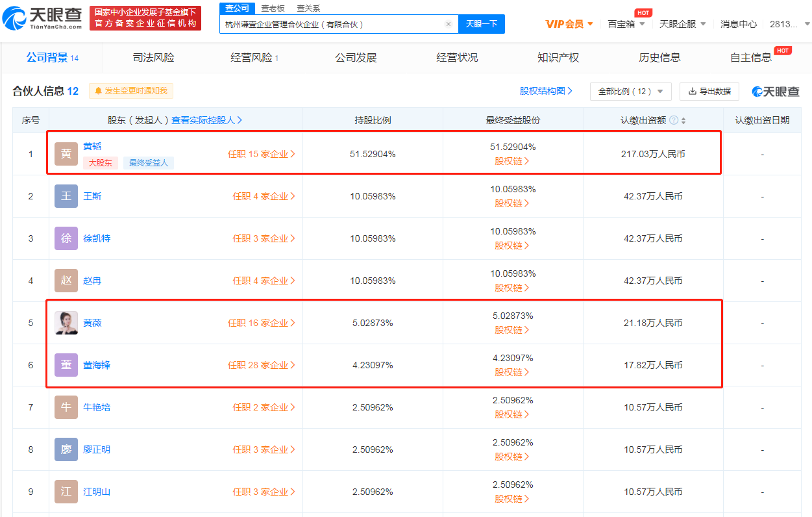Open 黄韬's name link
812x517 pixels.
click(92, 146)
